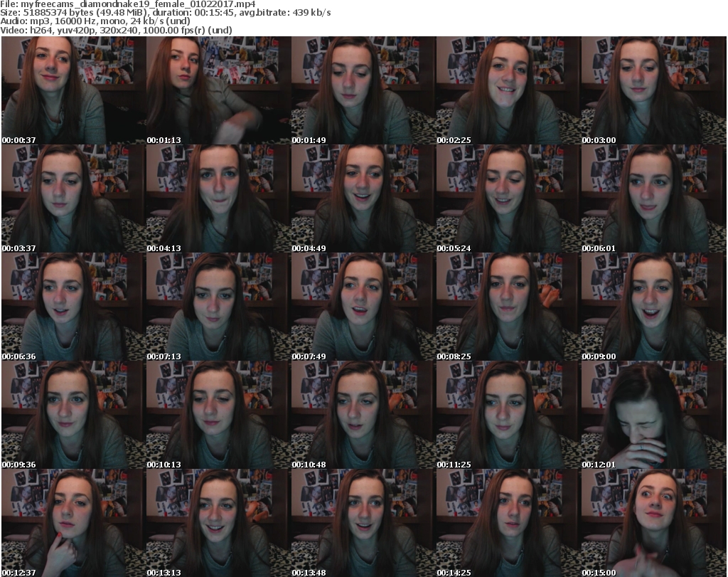
Task: Click the frame stamped 00:06:01
Action: [x=654, y=198]
